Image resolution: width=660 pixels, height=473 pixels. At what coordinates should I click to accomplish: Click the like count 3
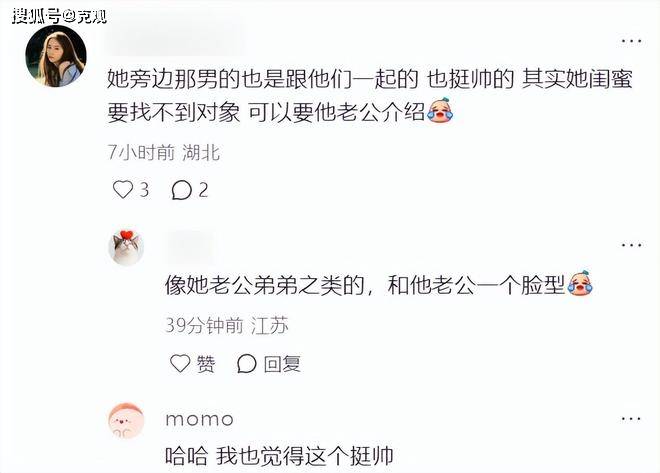pos(144,190)
